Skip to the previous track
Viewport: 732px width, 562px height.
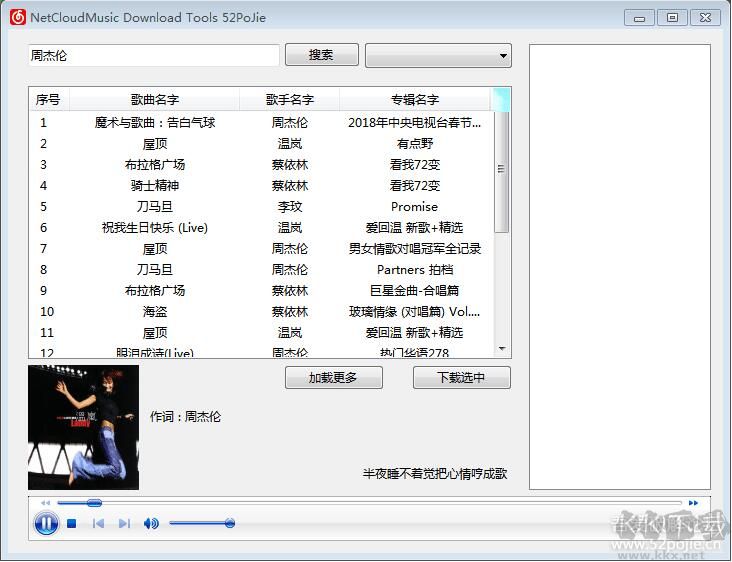(x=98, y=523)
